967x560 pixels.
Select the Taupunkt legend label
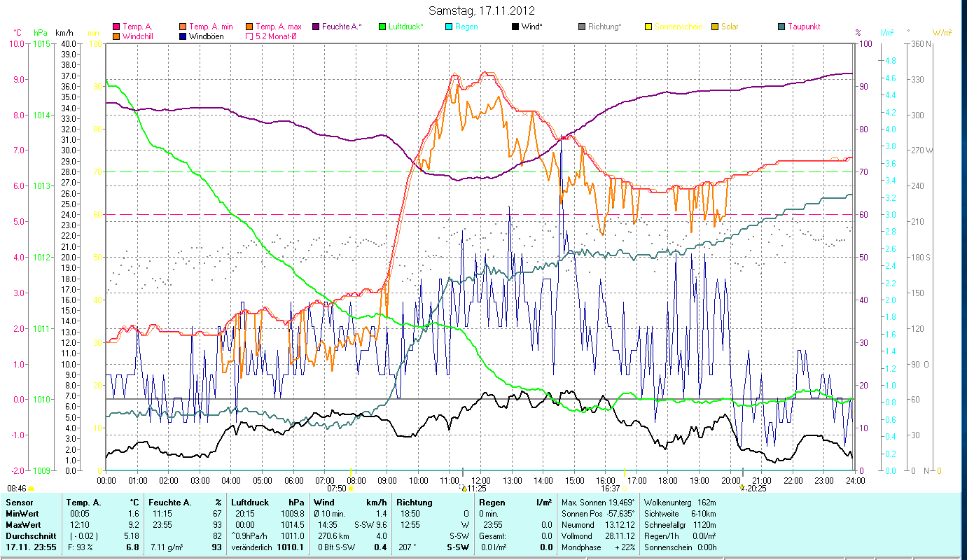coord(803,27)
